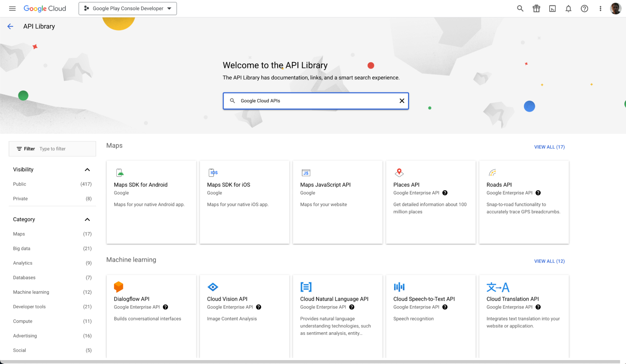The image size is (626, 364).
Task: Click Enterprise API help icon on Speech-to-Text
Action: pyautogui.click(x=445, y=307)
